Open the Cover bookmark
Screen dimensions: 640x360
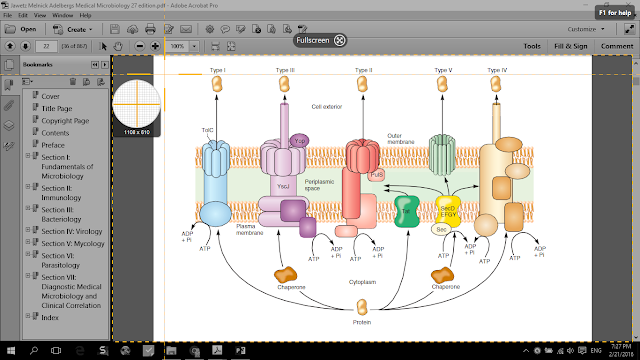pos(50,96)
